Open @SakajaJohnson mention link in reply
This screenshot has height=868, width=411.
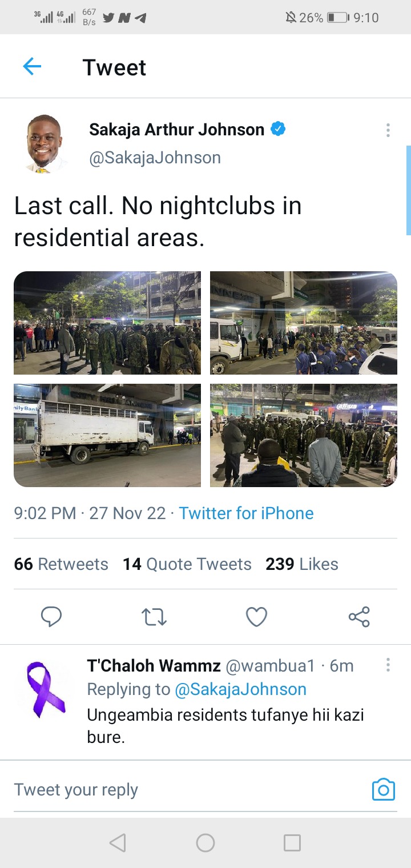coord(240,689)
